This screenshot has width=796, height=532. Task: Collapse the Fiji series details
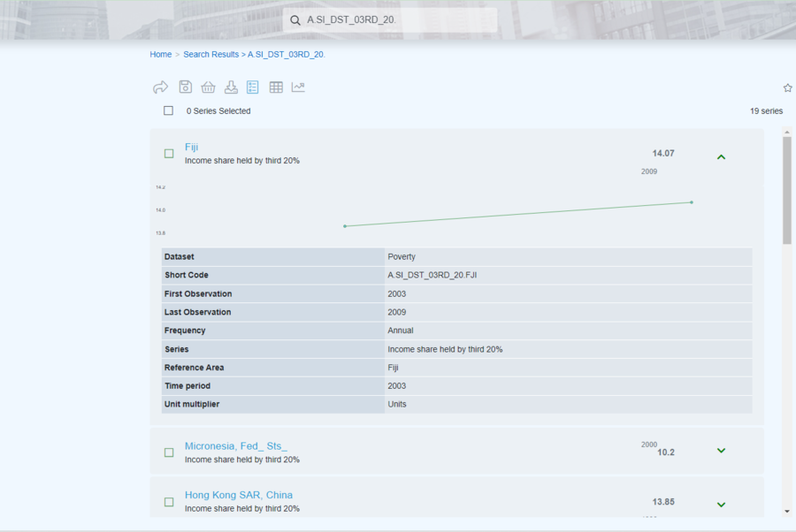coord(721,156)
